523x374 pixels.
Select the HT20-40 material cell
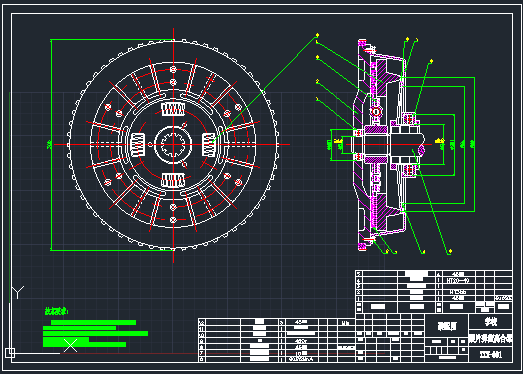(x=458, y=280)
